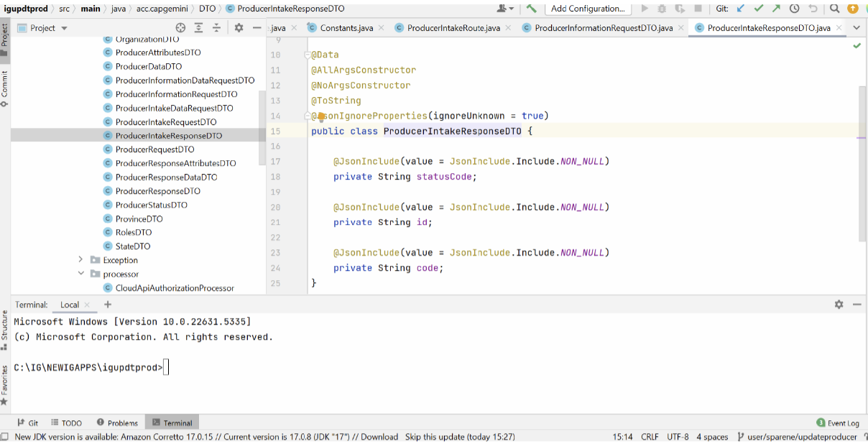Open Git branch user/sparene/updateproducer selector
Screen dimensions: 868x444
coord(797,437)
